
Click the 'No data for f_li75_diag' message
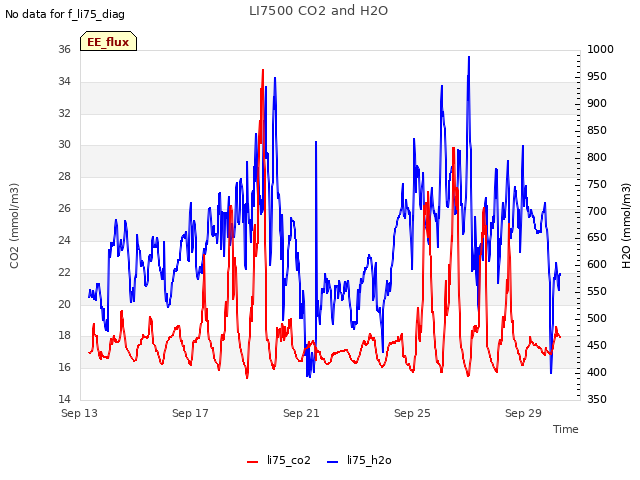(65, 14)
